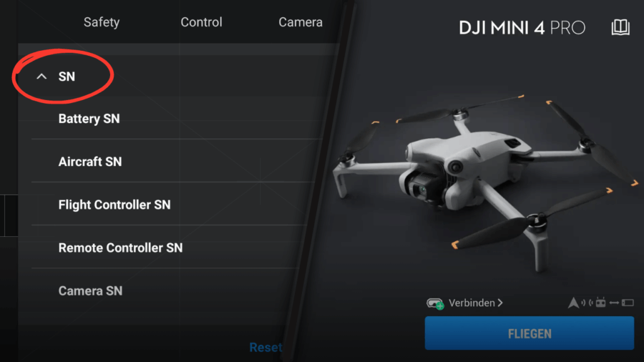This screenshot has height=362, width=644.
Task: Switch to the Safety tab
Action: (101, 22)
